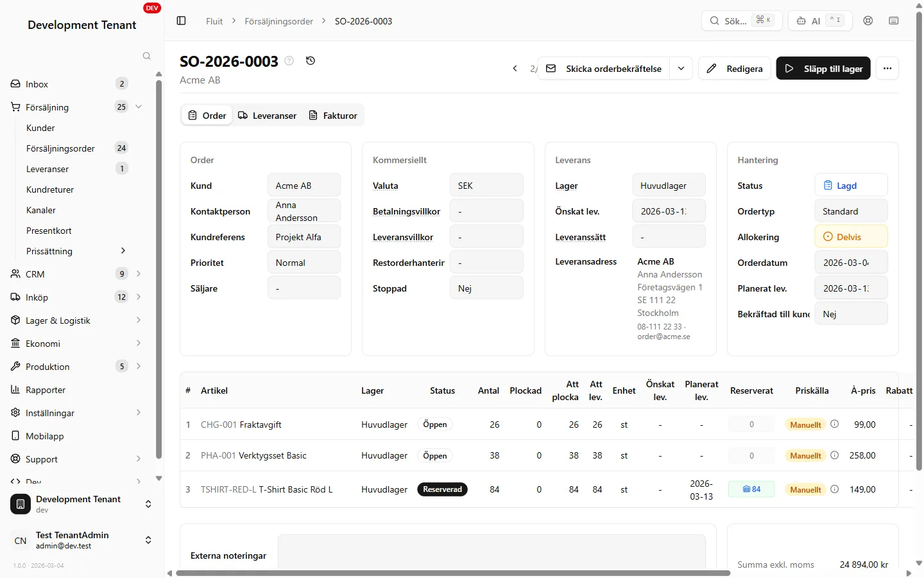The width and height of the screenshot is (924, 578).
Task: Click Delvis allocation badge
Action: (x=851, y=236)
